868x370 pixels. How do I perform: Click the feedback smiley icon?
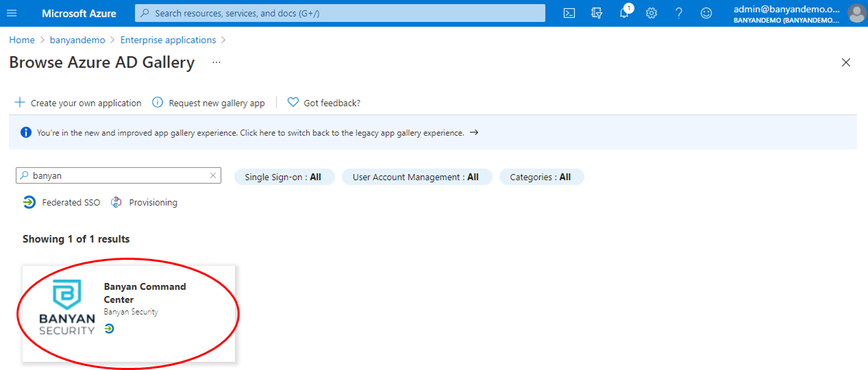(x=706, y=13)
